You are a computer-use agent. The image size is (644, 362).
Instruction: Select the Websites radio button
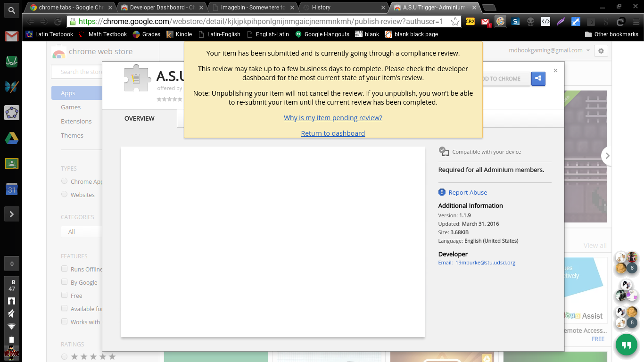[x=64, y=194]
